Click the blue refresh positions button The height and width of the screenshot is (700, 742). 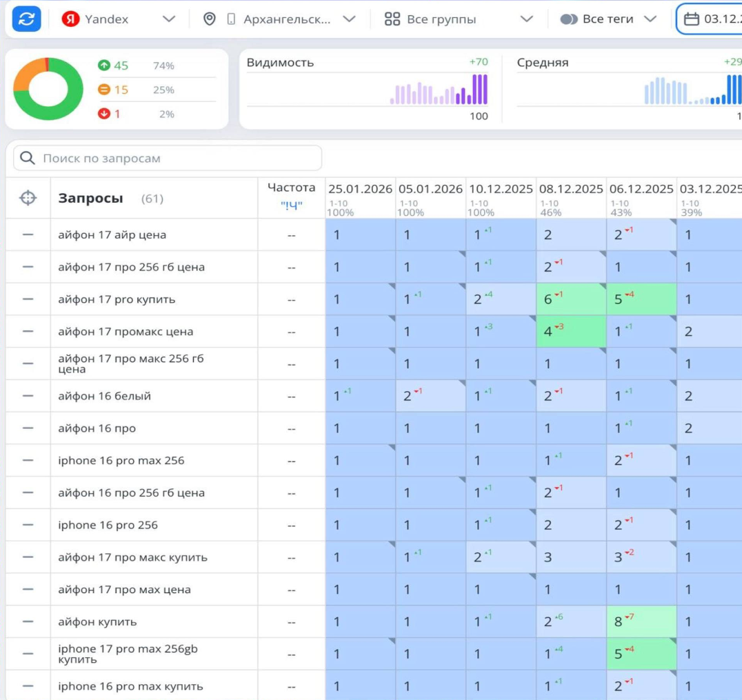26,19
